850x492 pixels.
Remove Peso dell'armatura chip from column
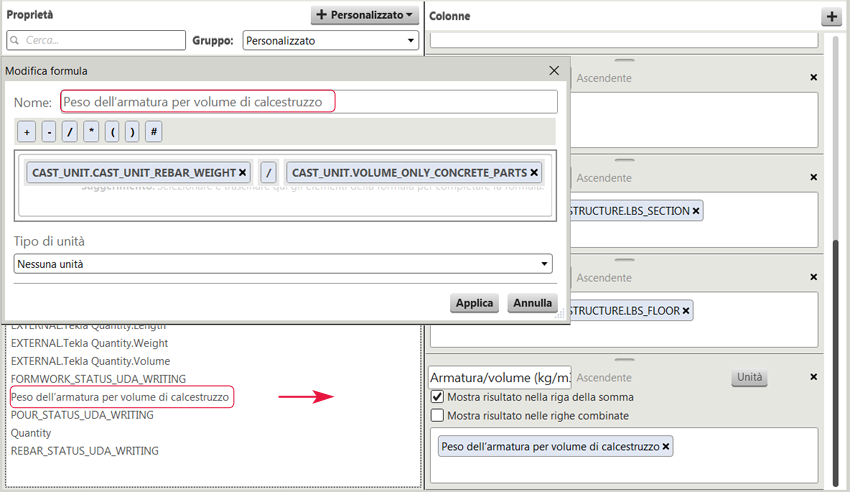click(x=666, y=446)
